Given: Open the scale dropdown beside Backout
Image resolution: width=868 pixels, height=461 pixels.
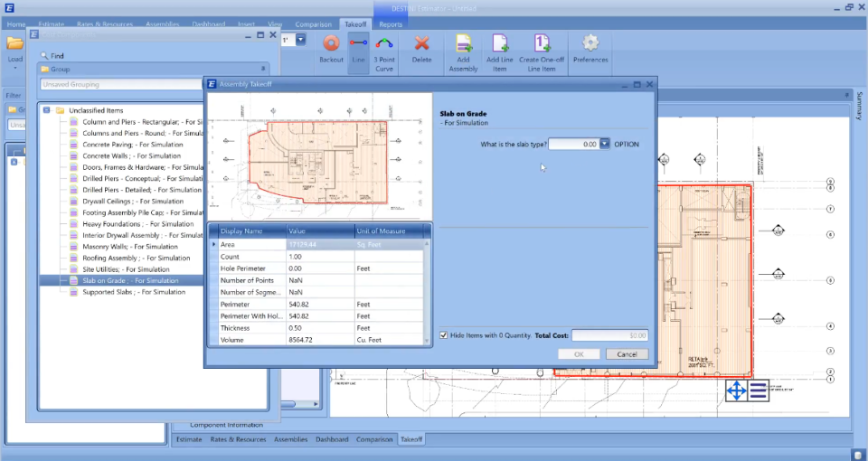Looking at the screenshot, I should pos(300,39).
